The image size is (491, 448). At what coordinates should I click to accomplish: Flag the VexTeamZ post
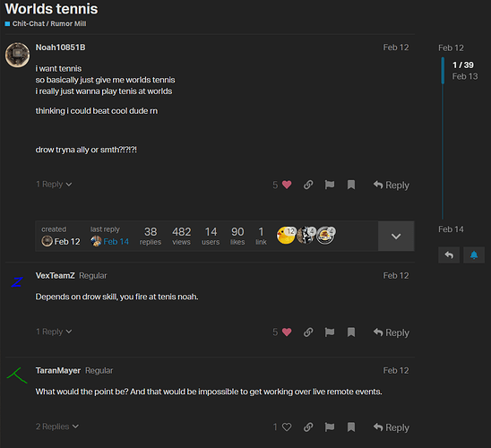[x=330, y=332]
